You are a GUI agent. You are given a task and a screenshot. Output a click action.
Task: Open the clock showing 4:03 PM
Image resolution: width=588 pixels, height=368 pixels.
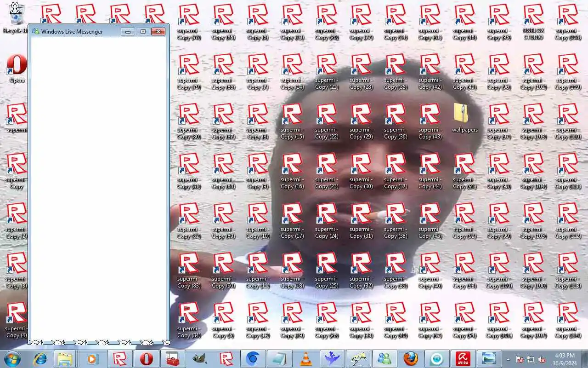565,359
